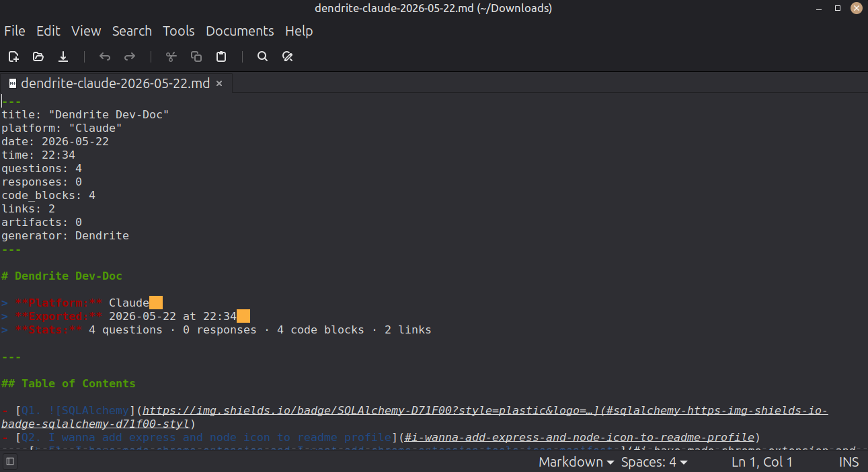Screen dimensions: 868x472
Task: Open a file using the folder icon
Action: [x=38, y=56]
